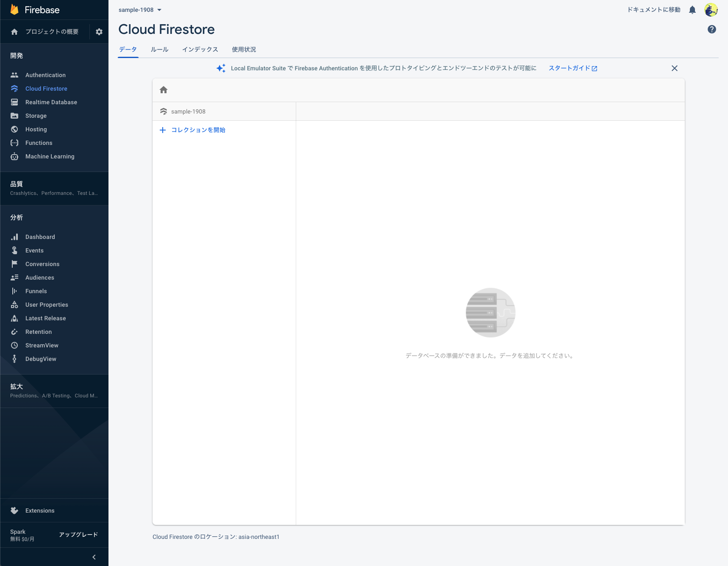Open the Dashboard bar chart icon

pyautogui.click(x=14, y=237)
